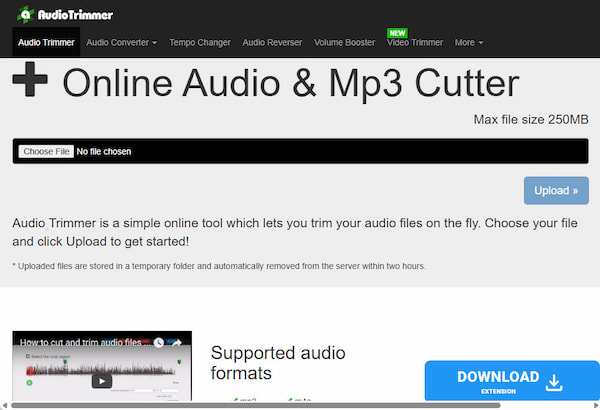Click the horizontal scrollbar thumb
Screen dimensions: 600x410
click(256, 405)
